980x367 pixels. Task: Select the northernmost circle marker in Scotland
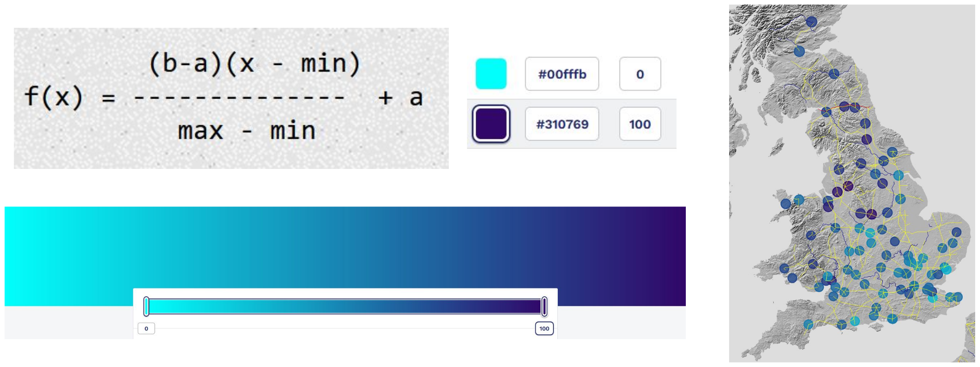pos(811,22)
